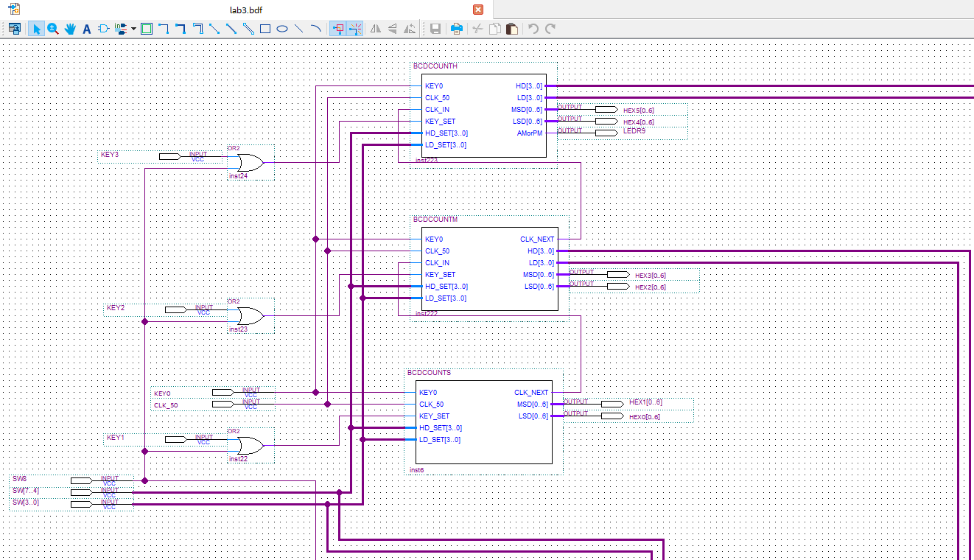The image size is (974, 560).
Task: Click KEY_SET port on BCDCOUNTH
Action: tap(440, 122)
